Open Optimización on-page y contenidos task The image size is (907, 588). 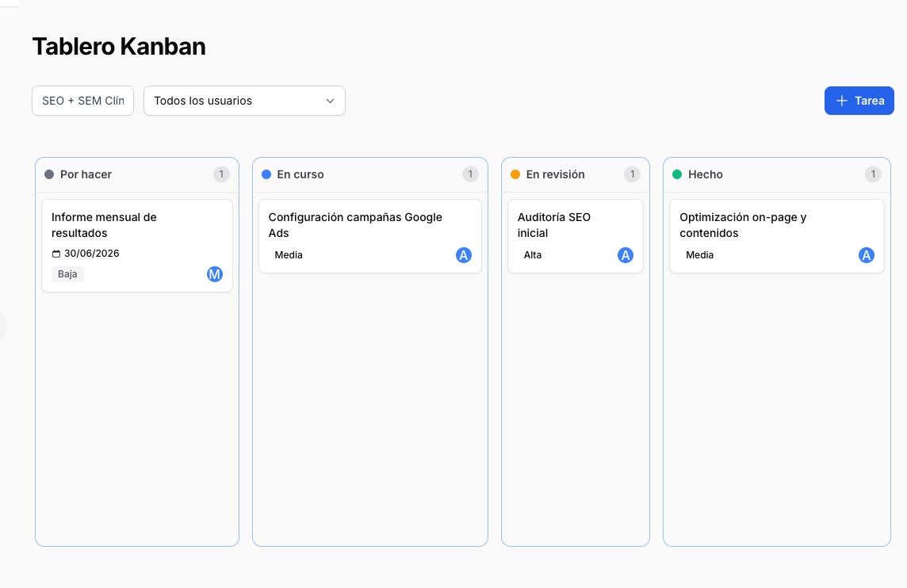777,236
